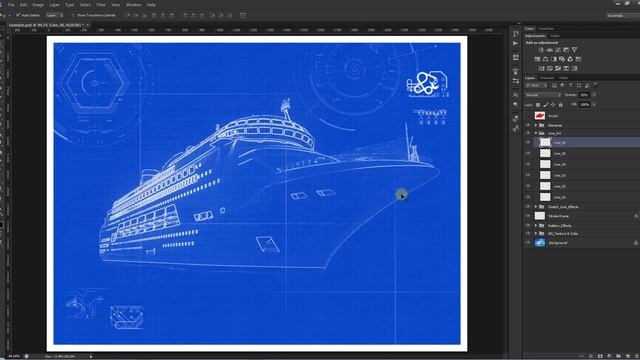Open the Window menu
Image resolution: width=640 pixels, height=360 pixels.
click(x=133, y=5)
